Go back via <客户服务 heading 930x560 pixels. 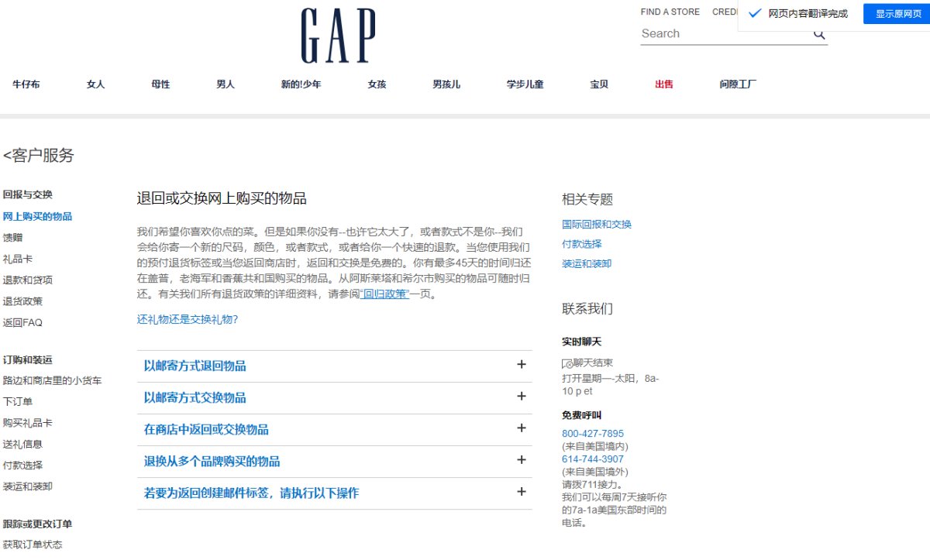[x=39, y=155]
